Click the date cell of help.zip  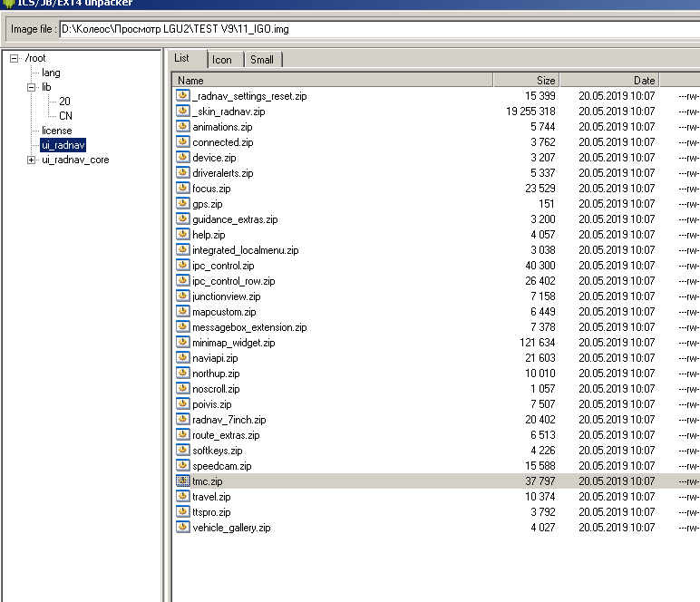(617, 235)
